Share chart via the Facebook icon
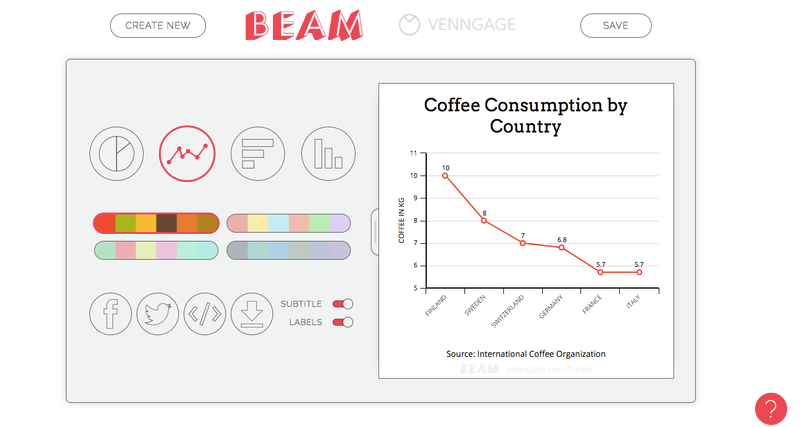The width and height of the screenshot is (800, 427). [x=111, y=314]
